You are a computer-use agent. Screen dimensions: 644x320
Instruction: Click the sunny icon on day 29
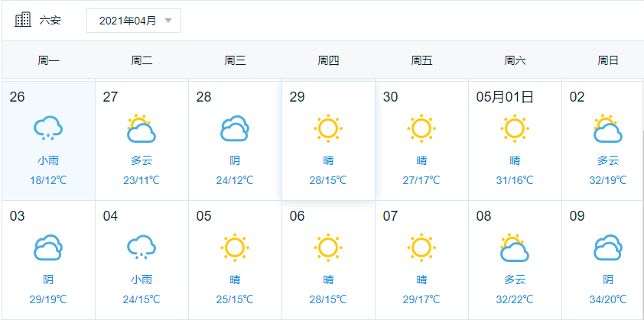click(x=328, y=128)
